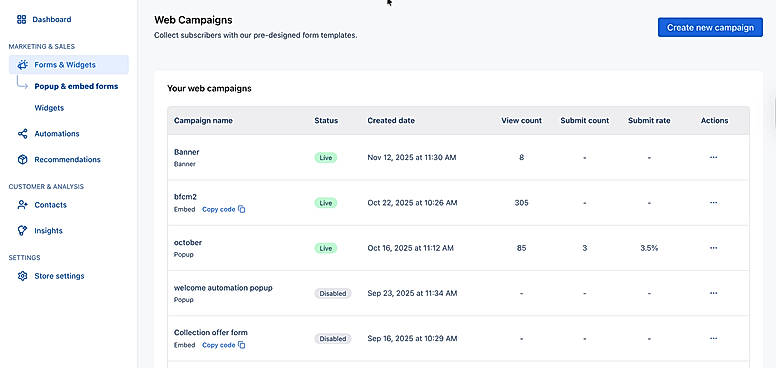Open actions menu for welcome automation popup
The width and height of the screenshot is (776, 368).
tap(714, 293)
